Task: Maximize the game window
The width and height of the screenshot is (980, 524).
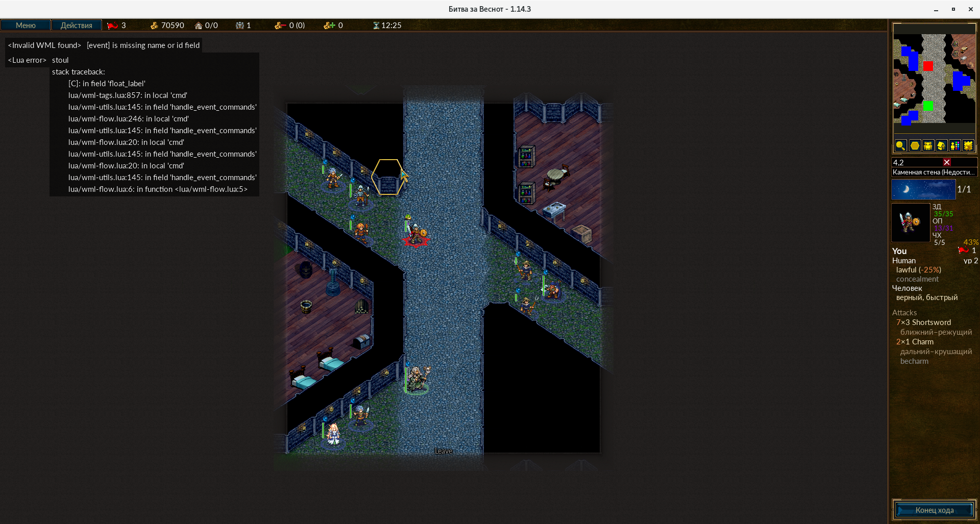Action: click(x=953, y=9)
